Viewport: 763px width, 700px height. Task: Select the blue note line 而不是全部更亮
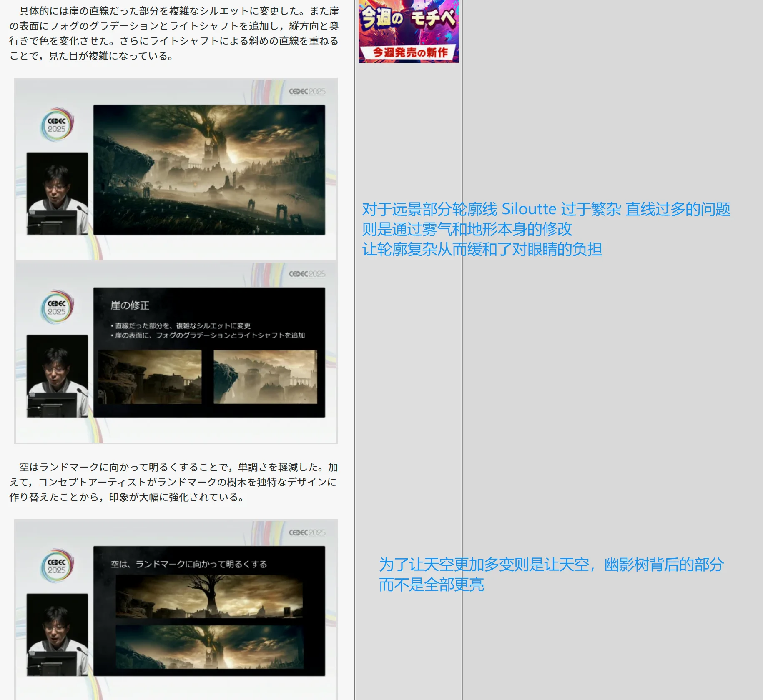coord(431,585)
